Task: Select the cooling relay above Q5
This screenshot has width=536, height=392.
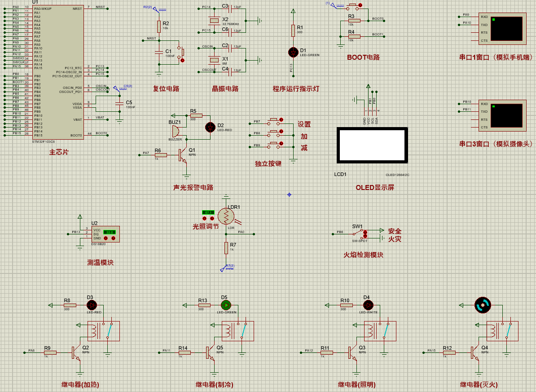Action: [x=238, y=331]
